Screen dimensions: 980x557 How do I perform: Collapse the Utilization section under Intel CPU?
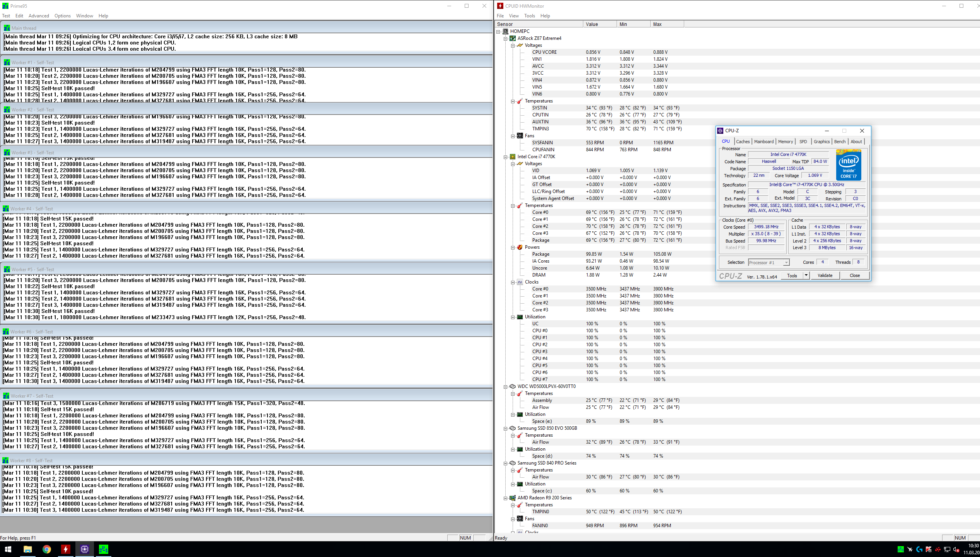pyautogui.click(x=513, y=317)
